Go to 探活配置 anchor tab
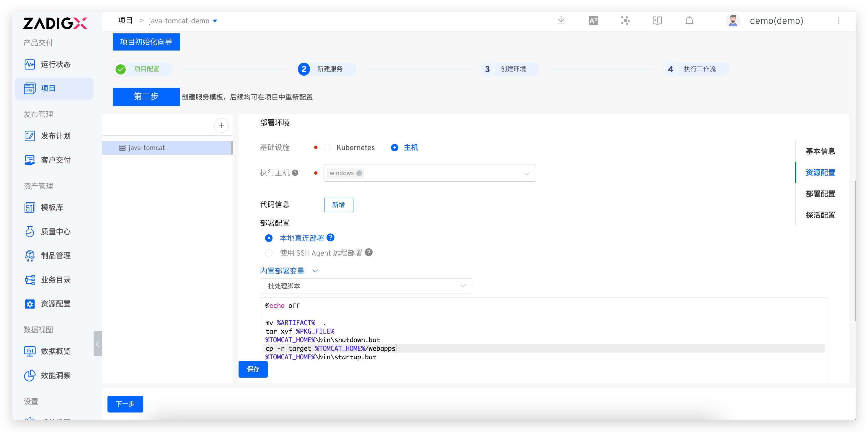 pos(820,215)
